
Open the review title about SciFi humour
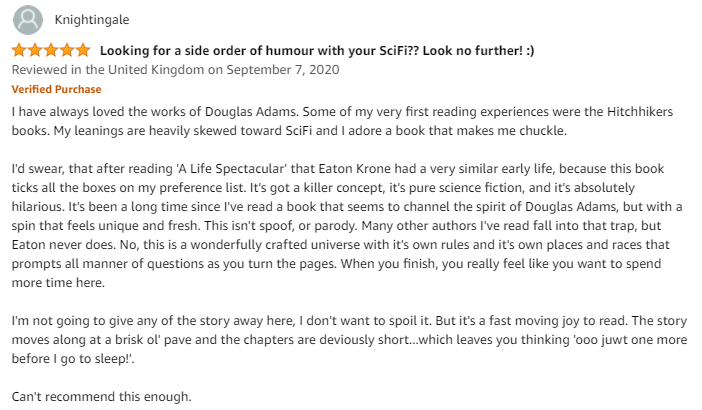(317, 51)
